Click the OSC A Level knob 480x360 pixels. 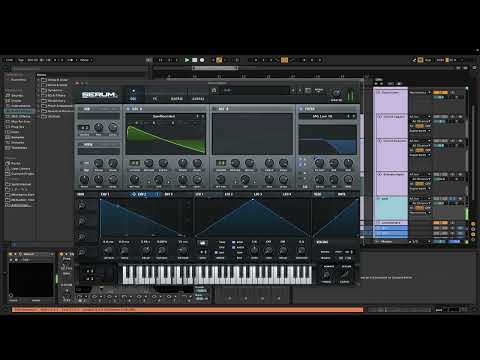pos(197,180)
